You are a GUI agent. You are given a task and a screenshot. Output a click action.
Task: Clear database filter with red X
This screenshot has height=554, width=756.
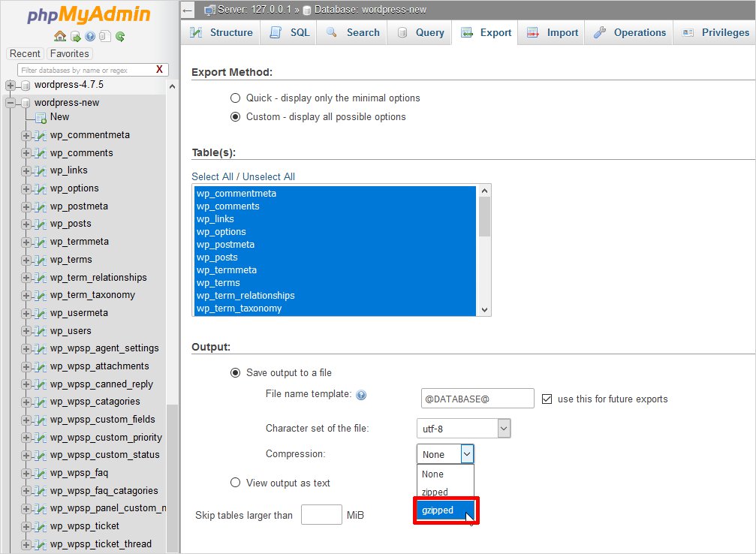coord(159,70)
